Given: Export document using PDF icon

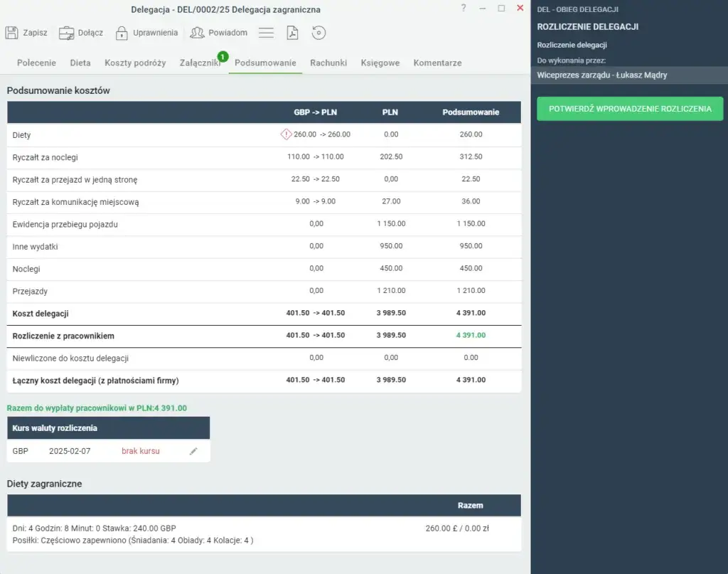Looking at the screenshot, I should pyautogui.click(x=292, y=33).
